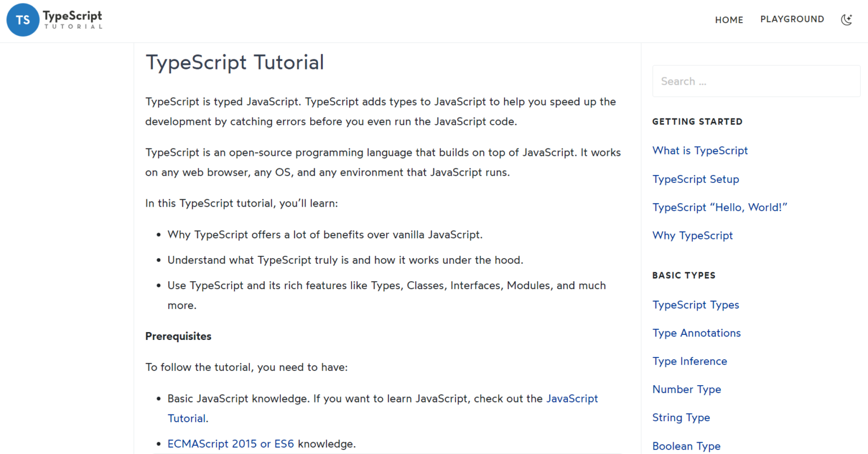Read about Type Inference
Viewport: 868px width, 454px height.
coord(689,361)
